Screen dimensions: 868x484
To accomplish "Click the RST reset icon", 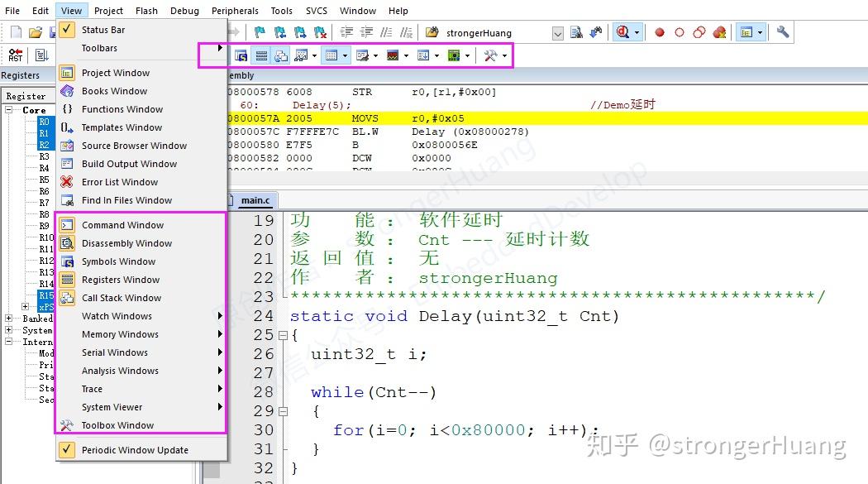I will [x=13, y=55].
